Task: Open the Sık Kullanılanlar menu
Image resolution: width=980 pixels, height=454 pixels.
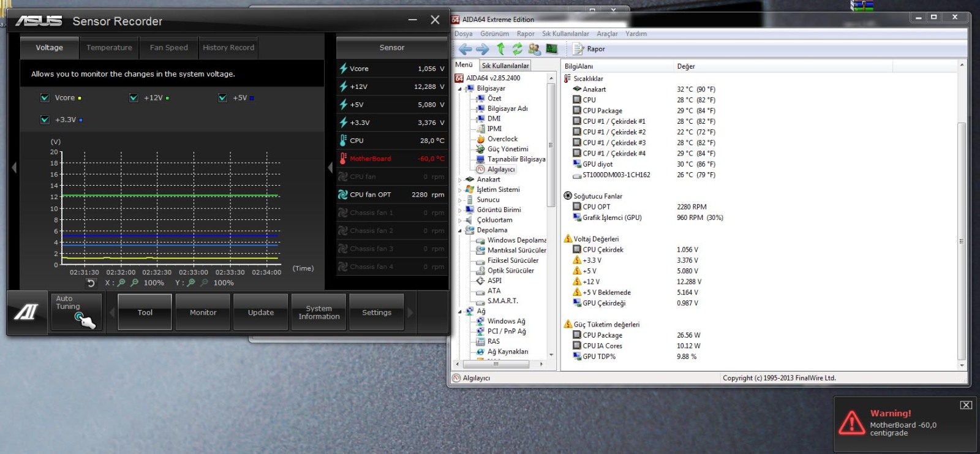Action: tap(565, 34)
